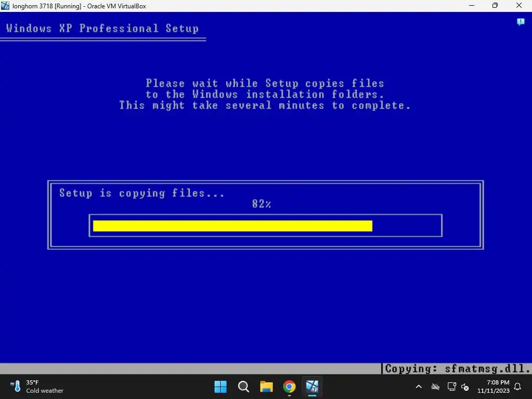This screenshot has width=532, height=399.
Task: Launch File Explorer from the taskbar
Action: pos(267,387)
